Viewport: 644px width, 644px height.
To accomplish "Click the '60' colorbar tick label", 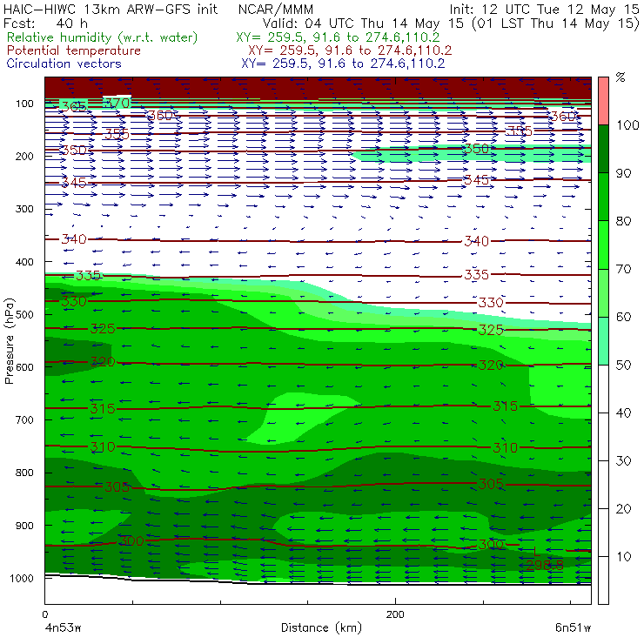I will [x=623, y=317].
